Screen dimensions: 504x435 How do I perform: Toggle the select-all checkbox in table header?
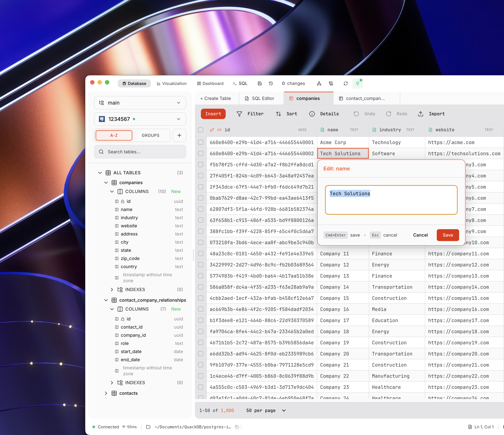click(201, 130)
